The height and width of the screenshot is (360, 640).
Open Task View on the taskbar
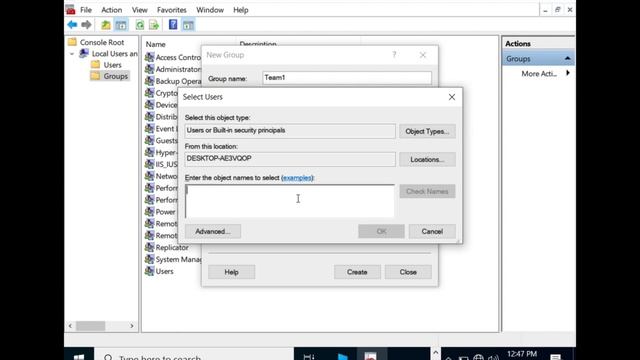coord(309,357)
